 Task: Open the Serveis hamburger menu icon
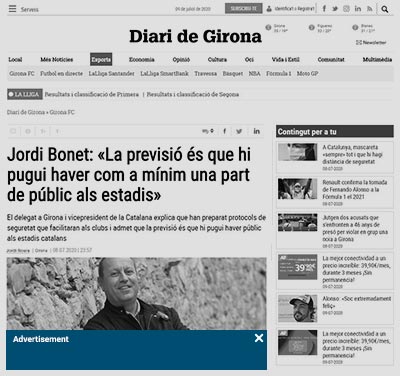[x=12, y=9]
